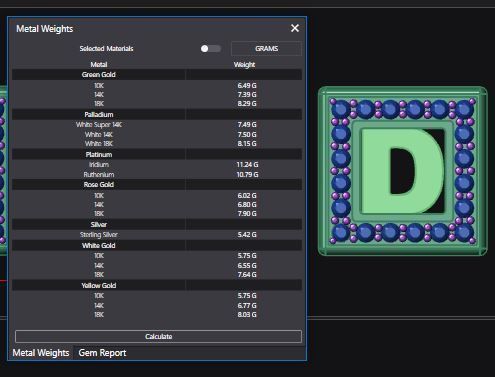The height and width of the screenshot is (377, 495).
Task: Click the green letter D in viewport
Action: [402, 171]
